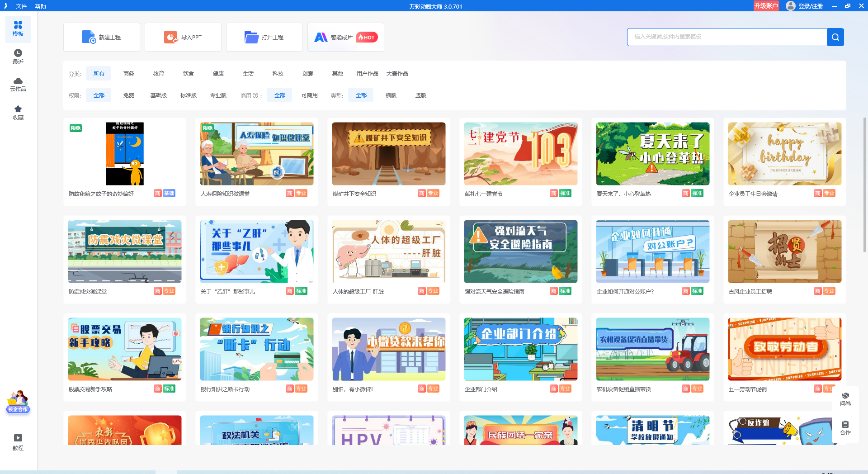
Task: Click the 校企合作 mascot icon
Action: [x=18, y=402]
